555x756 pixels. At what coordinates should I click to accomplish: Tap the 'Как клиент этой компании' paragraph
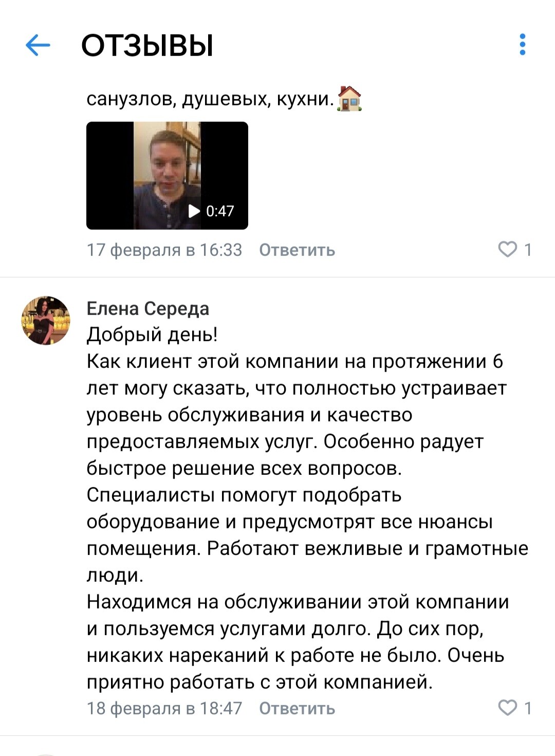[x=297, y=414]
